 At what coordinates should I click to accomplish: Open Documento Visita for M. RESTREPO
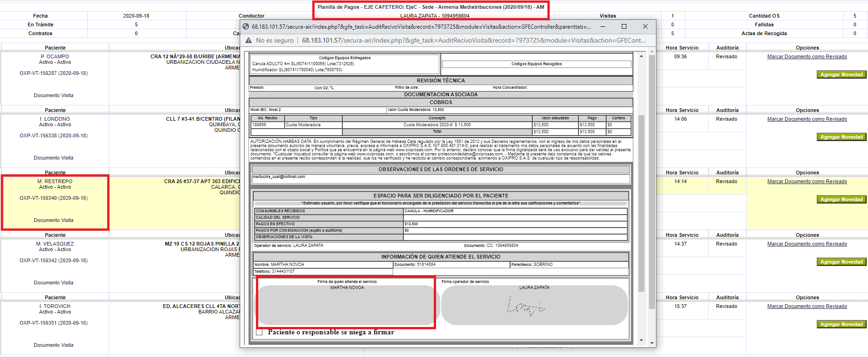coord(54,220)
